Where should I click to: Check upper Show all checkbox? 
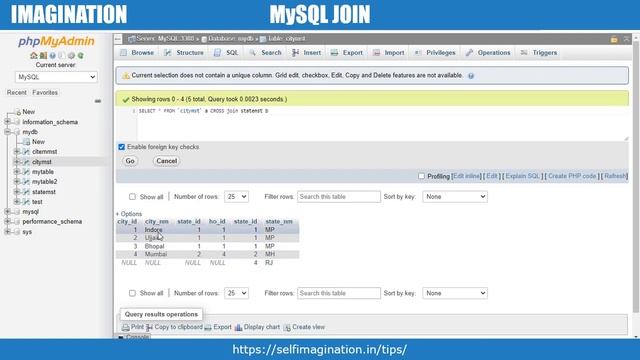point(132,197)
